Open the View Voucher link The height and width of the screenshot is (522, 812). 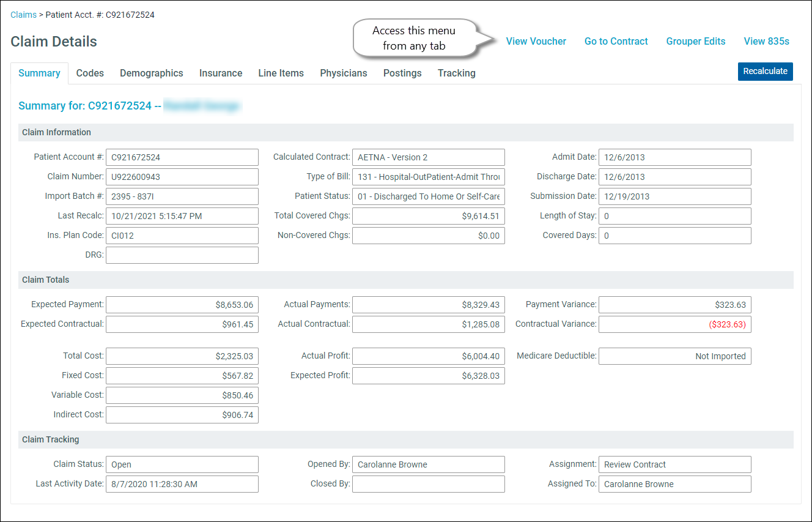(536, 41)
